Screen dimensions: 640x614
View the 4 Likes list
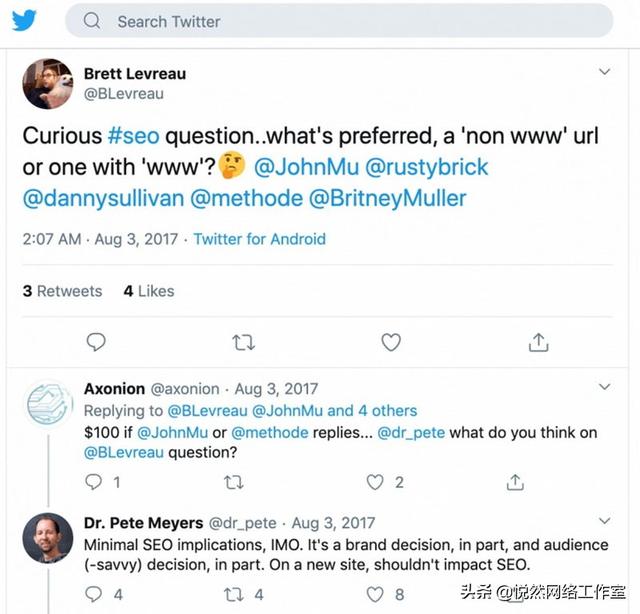[149, 291]
